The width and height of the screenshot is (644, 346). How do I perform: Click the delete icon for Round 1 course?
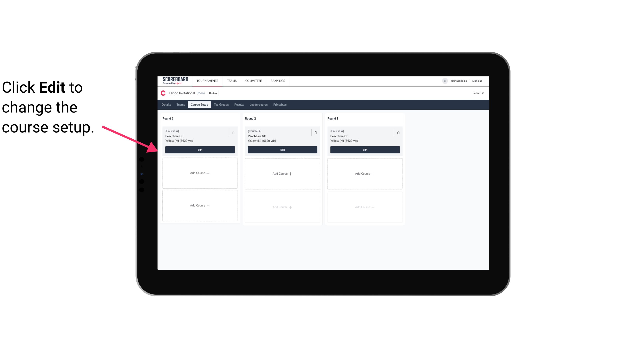tap(234, 132)
